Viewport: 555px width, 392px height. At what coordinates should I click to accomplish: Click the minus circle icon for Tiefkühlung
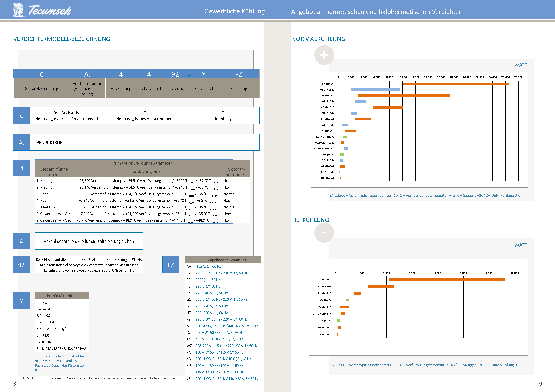click(x=324, y=233)
